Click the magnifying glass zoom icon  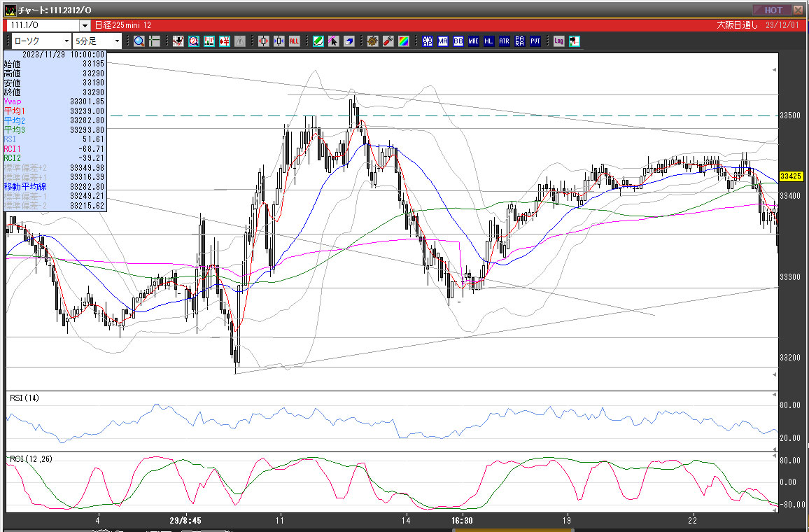(x=139, y=41)
